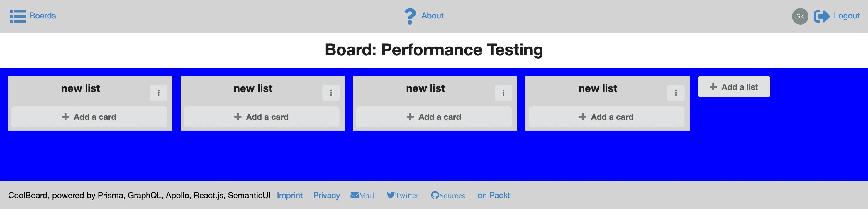
Task: Click the Twitter bird icon in footer
Action: [391, 195]
